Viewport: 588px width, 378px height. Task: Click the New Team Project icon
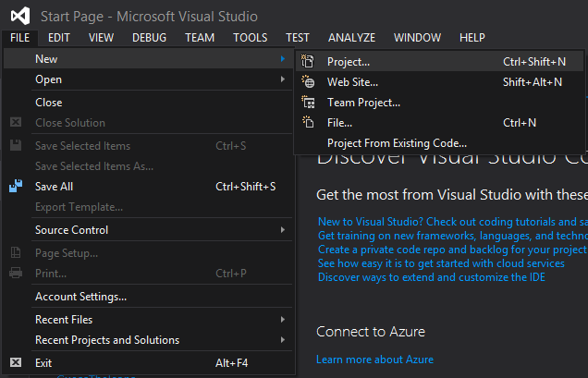(308, 102)
